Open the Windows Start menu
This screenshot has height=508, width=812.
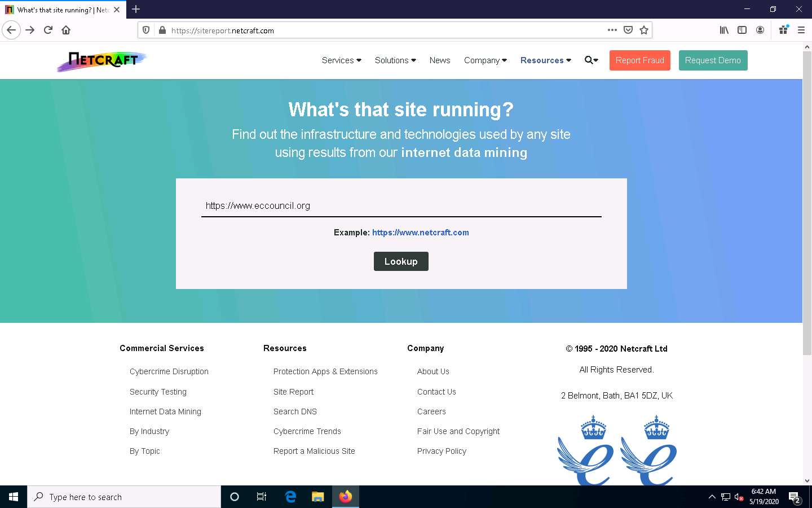coord(14,497)
